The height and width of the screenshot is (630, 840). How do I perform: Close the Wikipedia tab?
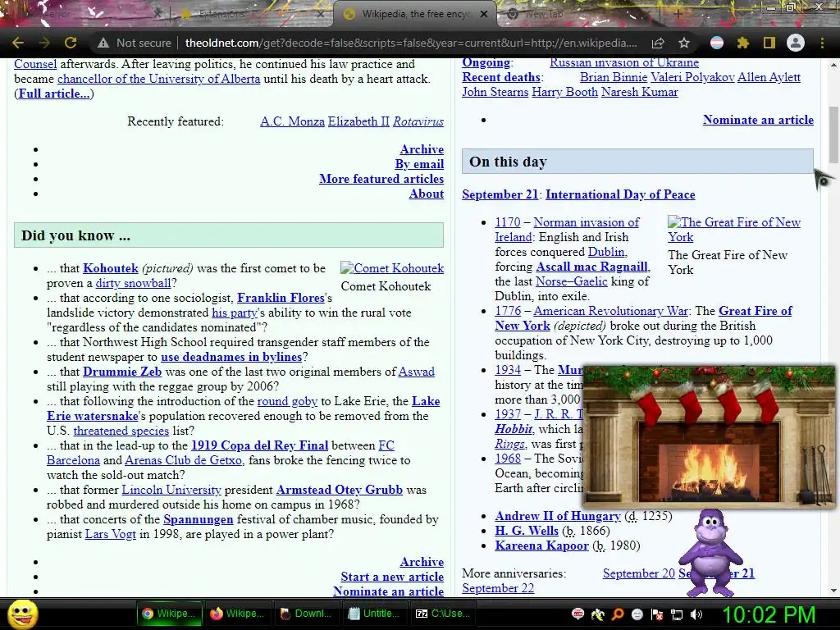pos(484,14)
